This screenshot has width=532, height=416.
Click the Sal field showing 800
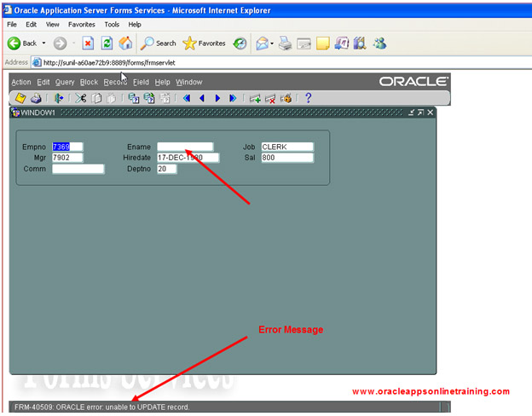click(x=287, y=158)
